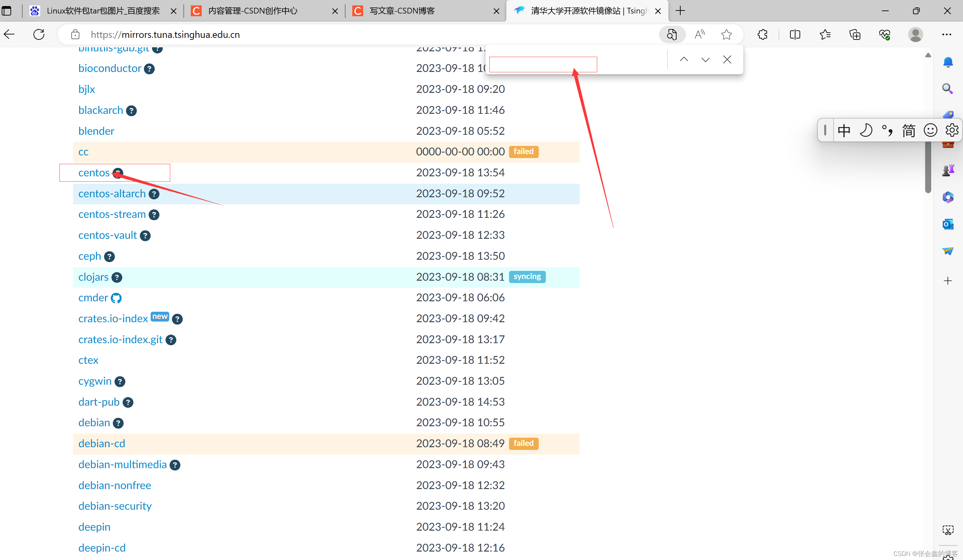The height and width of the screenshot is (560, 963).
Task: Click the sidebar screenshot tool icon
Action: pyautogui.click(x=948, y=530)
